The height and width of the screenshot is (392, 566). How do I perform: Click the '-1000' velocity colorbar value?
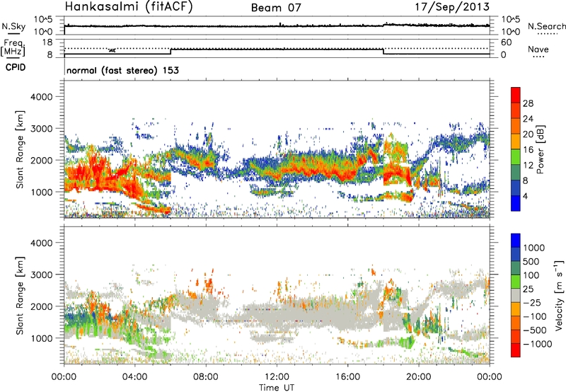538,344
